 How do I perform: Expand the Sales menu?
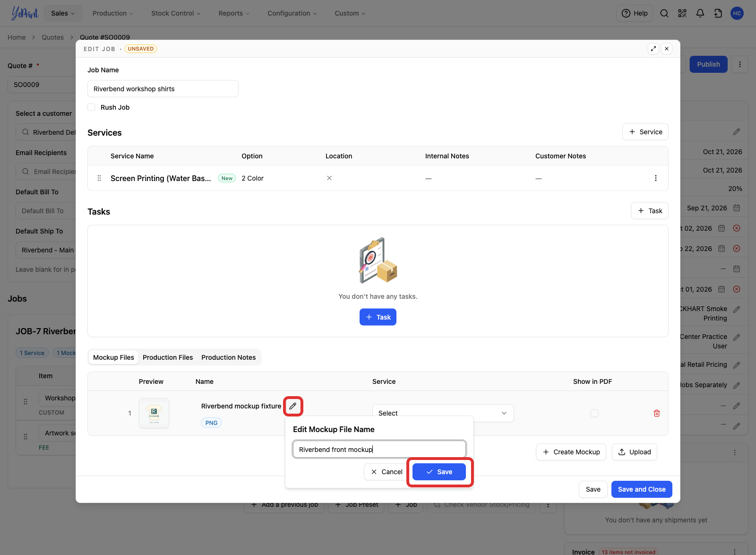click(x=63, y=13)
